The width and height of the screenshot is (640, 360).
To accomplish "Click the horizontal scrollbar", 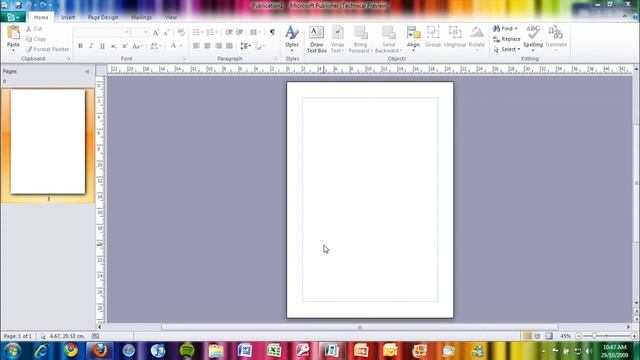I will click(x=360, y=327).
